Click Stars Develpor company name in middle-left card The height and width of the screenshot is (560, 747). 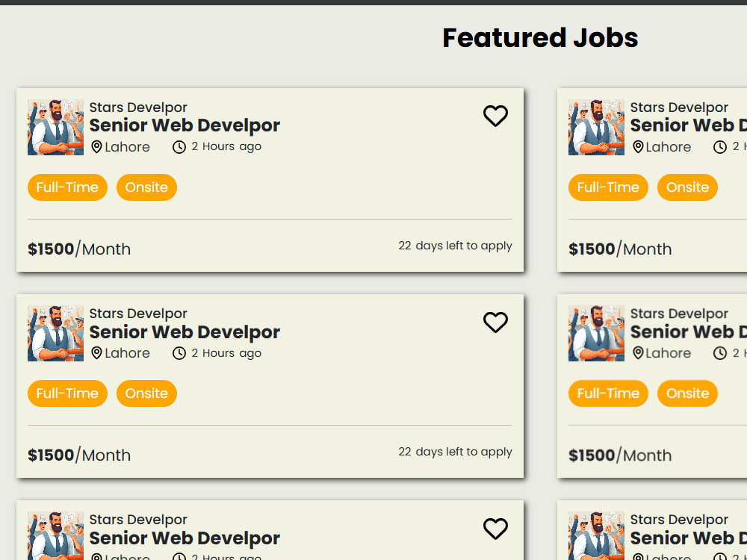pos(138,314)
